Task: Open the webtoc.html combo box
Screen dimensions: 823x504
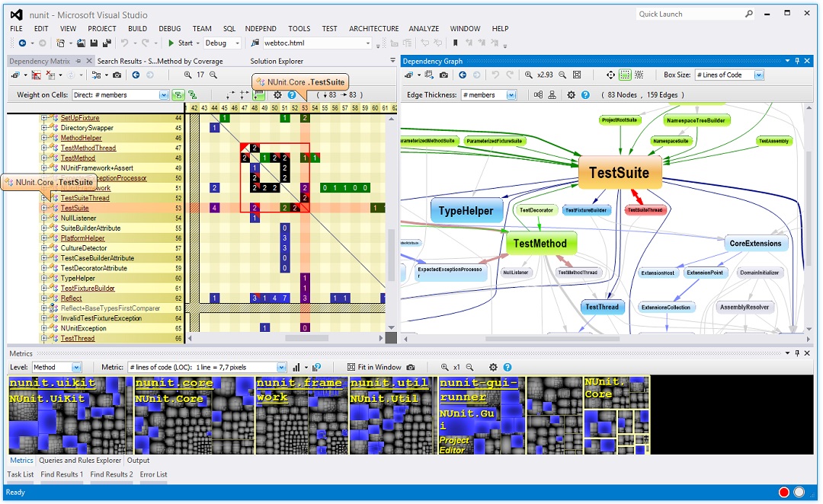Action: (316, 43)
